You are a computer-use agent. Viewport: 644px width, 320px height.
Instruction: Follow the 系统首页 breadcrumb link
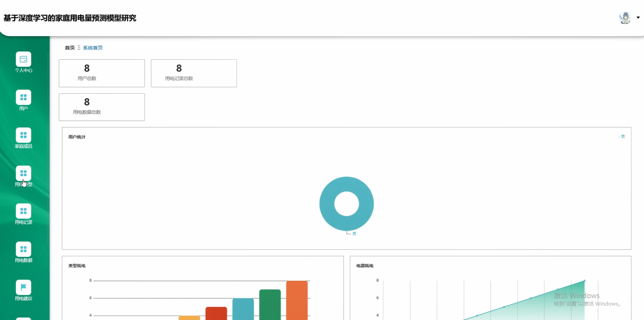[93, 48]
